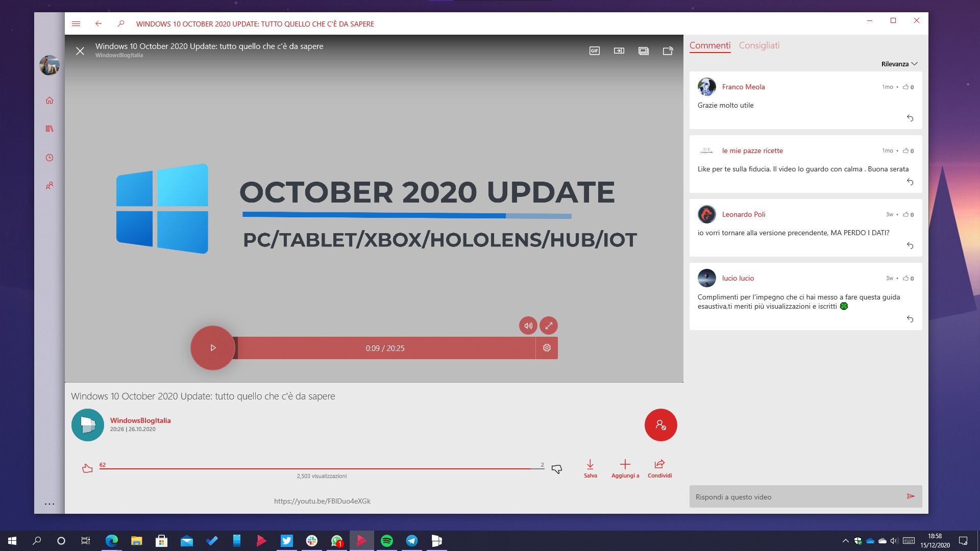Like lucio lucio's comment
Viewport: 980px width, 551px height.
[905, 278]
